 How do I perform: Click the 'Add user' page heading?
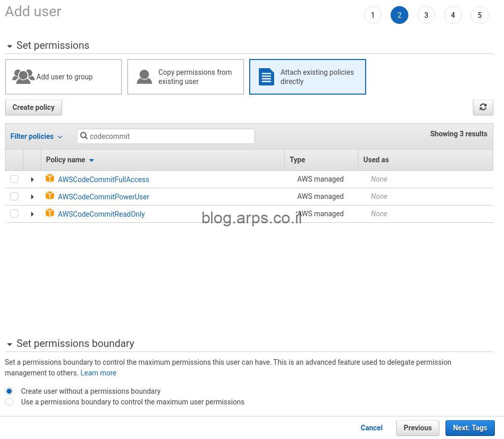pyautogui.click(x=33, y=12)
